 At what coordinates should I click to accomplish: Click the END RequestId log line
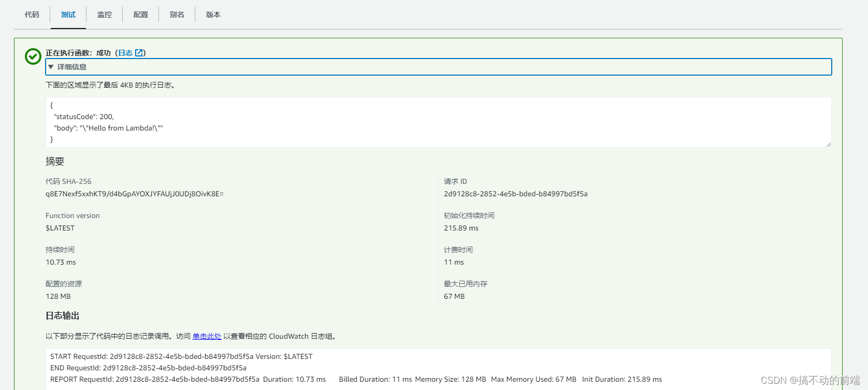[x=148, y=368]
